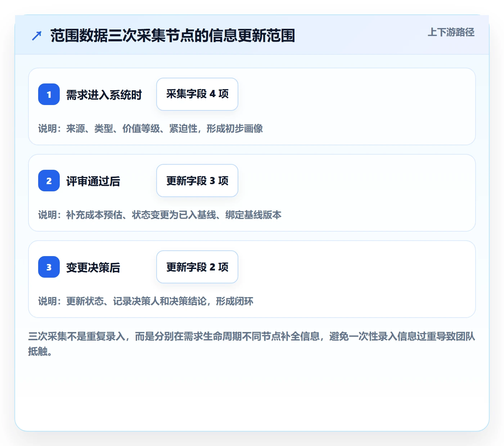Click the step name 需求进入系统时

pos(104,95)
